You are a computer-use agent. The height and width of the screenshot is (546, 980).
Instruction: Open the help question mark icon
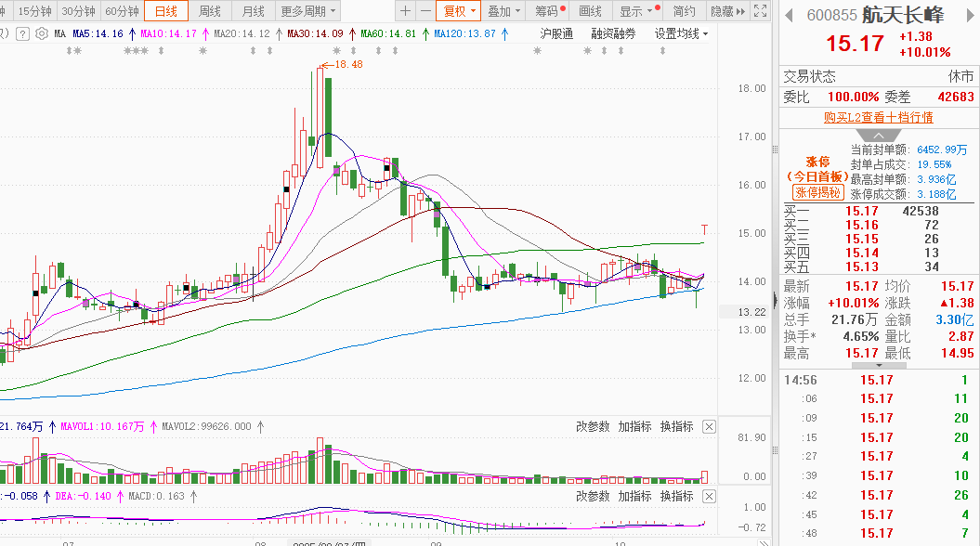pyautogui.click(x=22, y=33)
